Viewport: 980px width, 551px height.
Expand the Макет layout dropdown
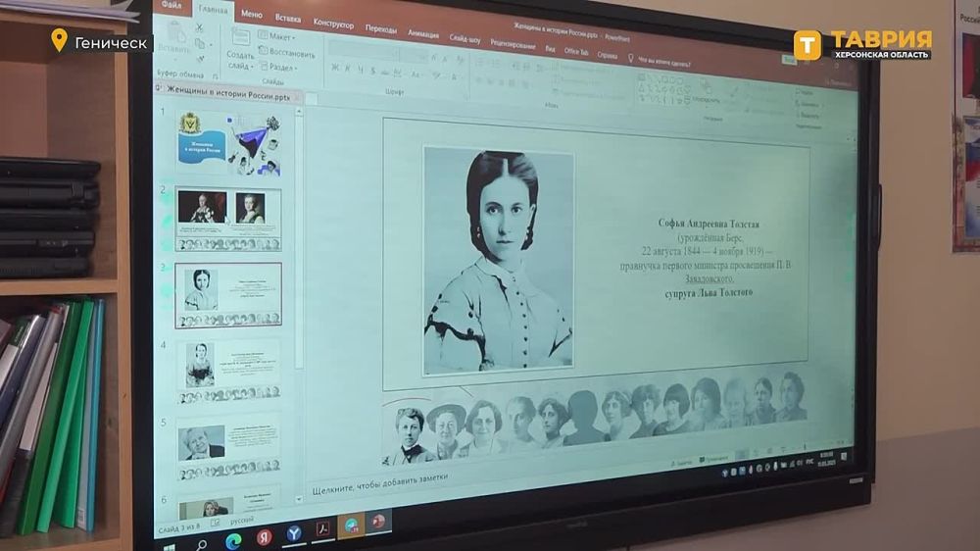(279, 36)
